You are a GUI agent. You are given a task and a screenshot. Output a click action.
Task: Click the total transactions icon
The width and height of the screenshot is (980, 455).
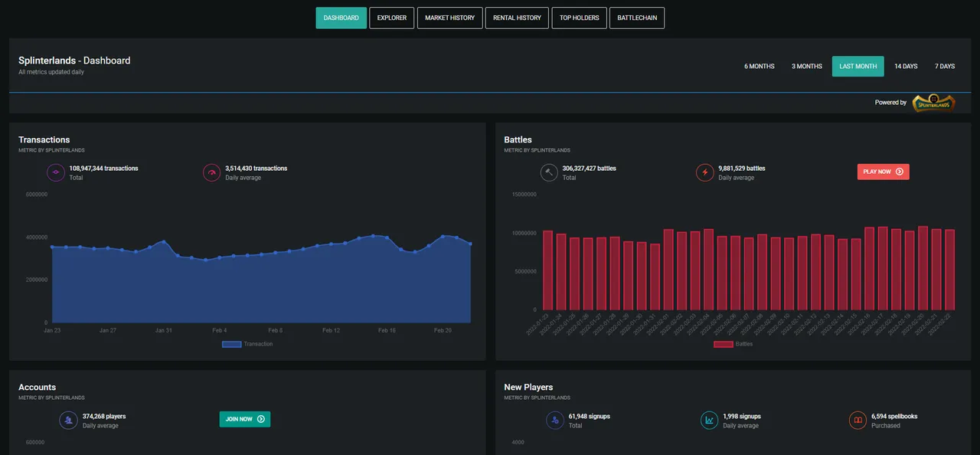point(57,173)
